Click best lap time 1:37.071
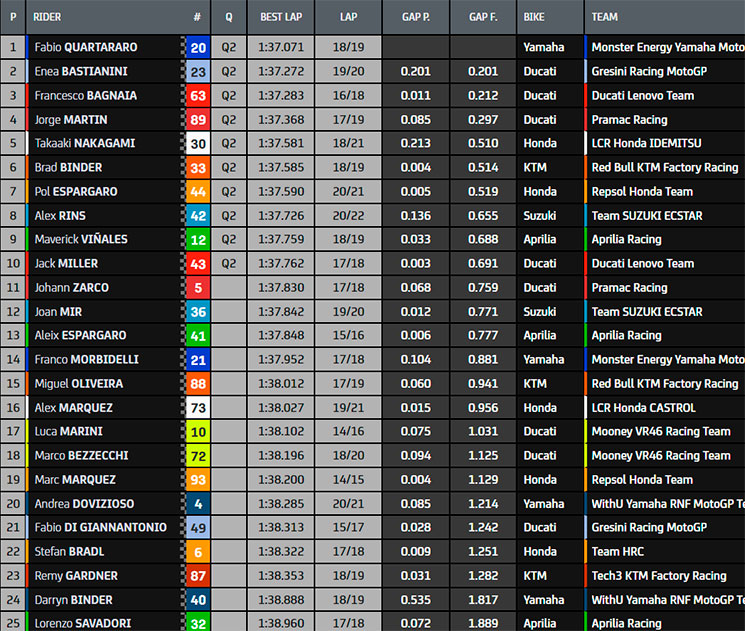Viewport: 745px width, 631px height. tap(281, 47)
